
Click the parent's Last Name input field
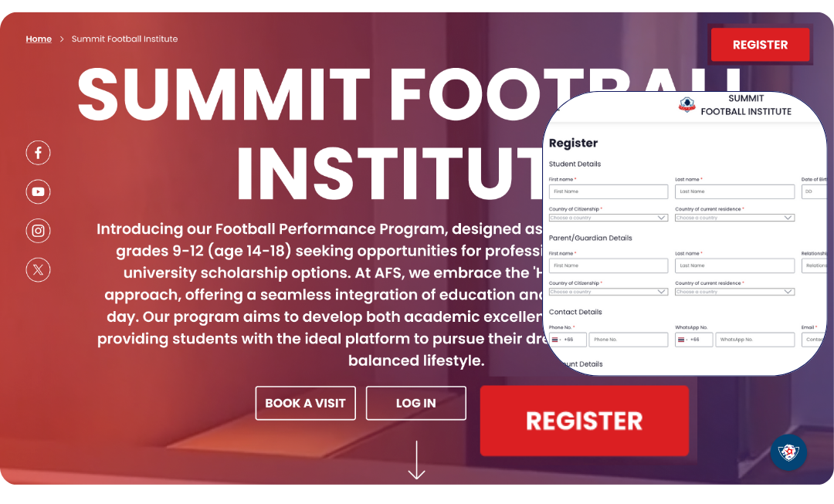[x=734, y=266]
